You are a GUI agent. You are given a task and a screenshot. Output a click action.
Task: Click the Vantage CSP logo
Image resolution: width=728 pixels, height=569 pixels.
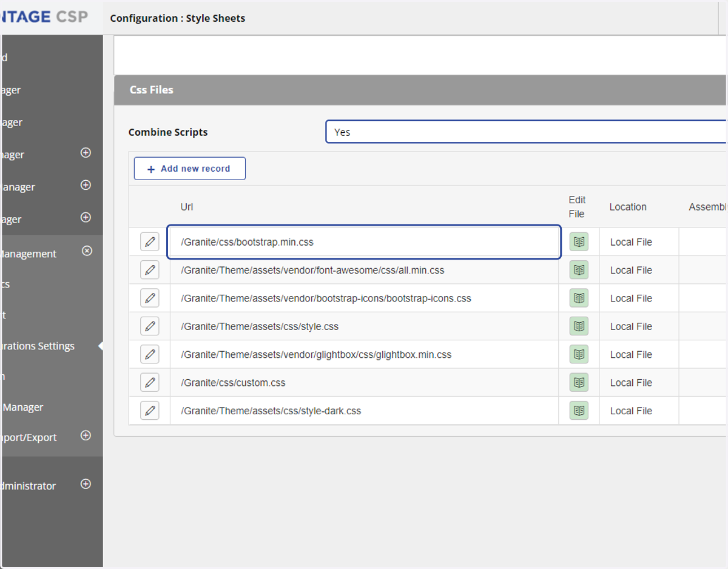point(44,16)
